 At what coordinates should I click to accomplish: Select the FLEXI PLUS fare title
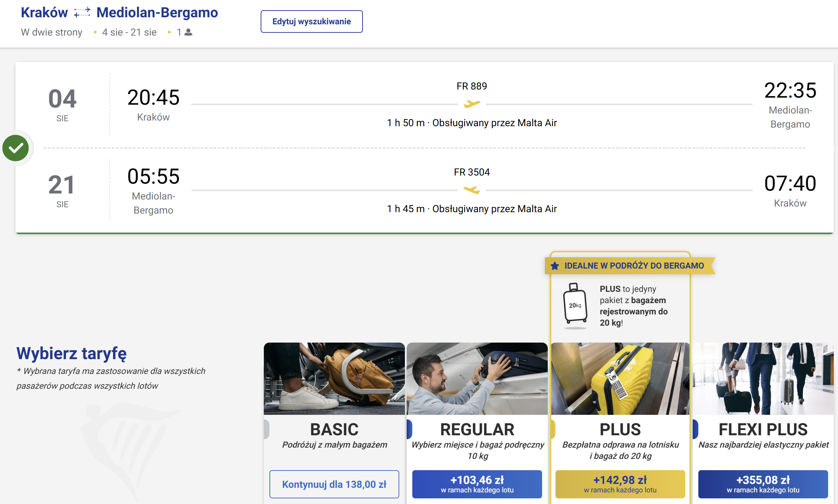763,430
